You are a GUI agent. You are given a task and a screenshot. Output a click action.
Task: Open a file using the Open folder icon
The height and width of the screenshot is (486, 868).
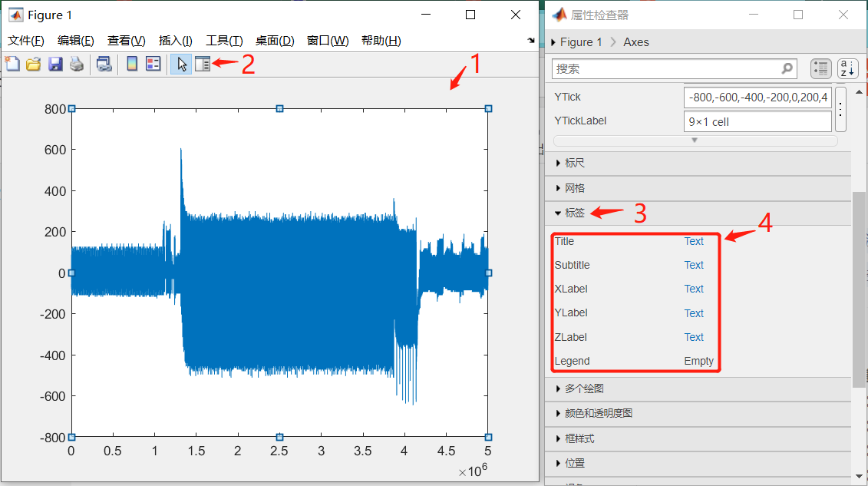[33, 65]
